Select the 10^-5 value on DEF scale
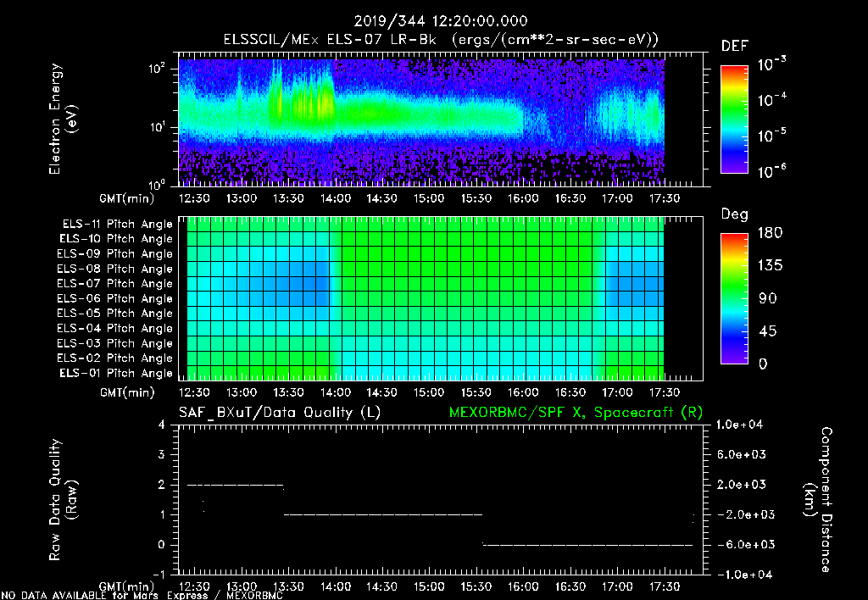Image resolution: width=868 pixels, height=600 pixels. coord(771,135)
